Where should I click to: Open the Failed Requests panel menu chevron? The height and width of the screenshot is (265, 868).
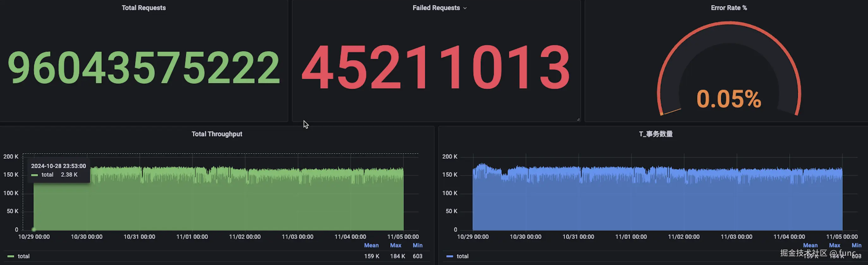(465, 8)
